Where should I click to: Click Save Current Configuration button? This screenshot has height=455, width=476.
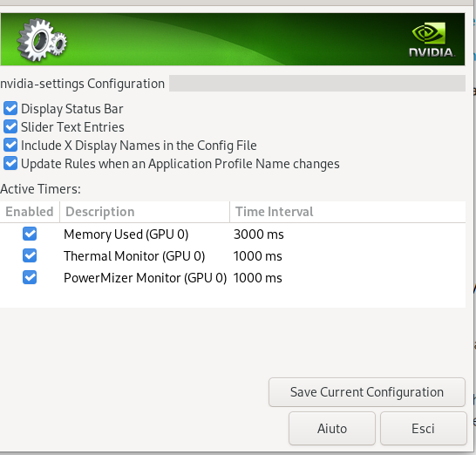[367, 392]
